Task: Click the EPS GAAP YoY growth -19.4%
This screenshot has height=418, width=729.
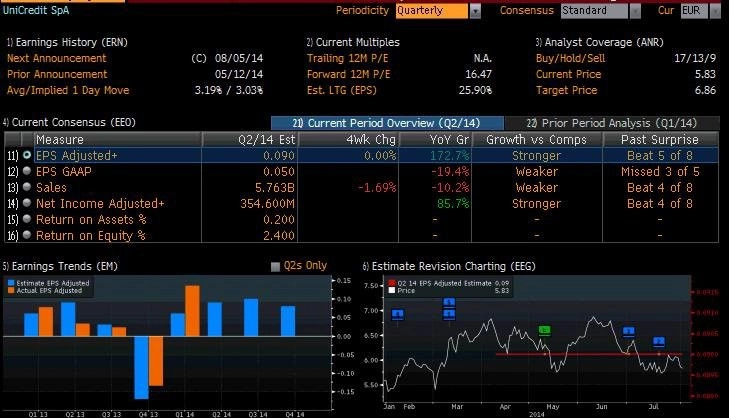Action: (x=450, y=172)
